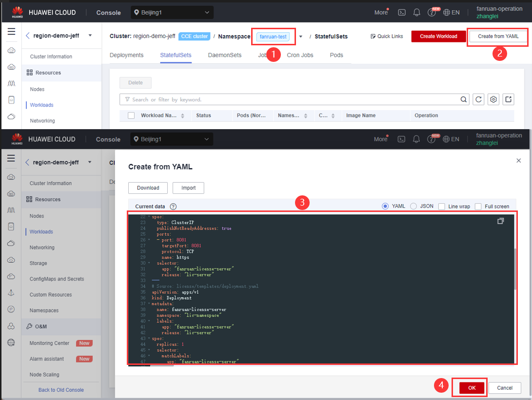Click the pyramid-shaped service icon in lower sidebar

11,293
